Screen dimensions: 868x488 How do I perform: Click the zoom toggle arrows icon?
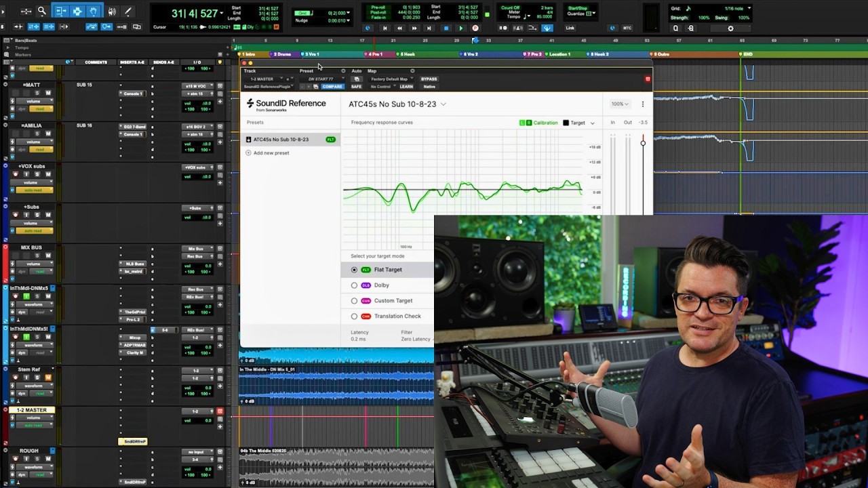(x=25, y=11)
